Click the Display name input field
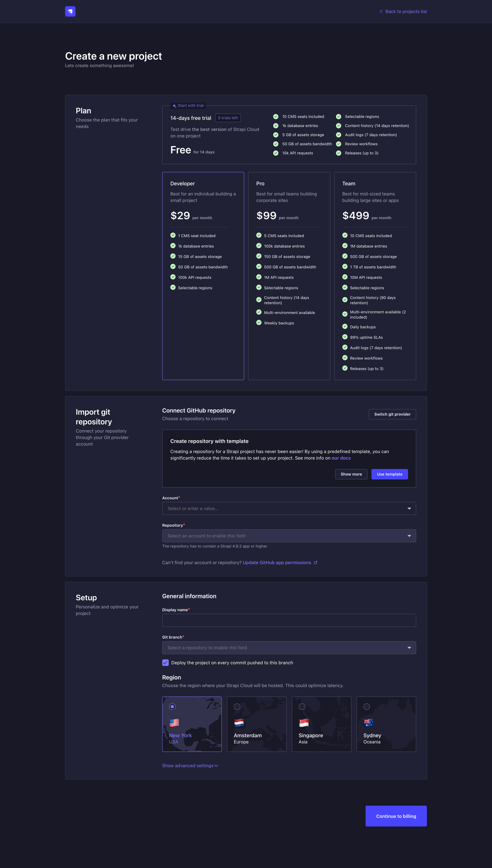 [x=289, y=620]
